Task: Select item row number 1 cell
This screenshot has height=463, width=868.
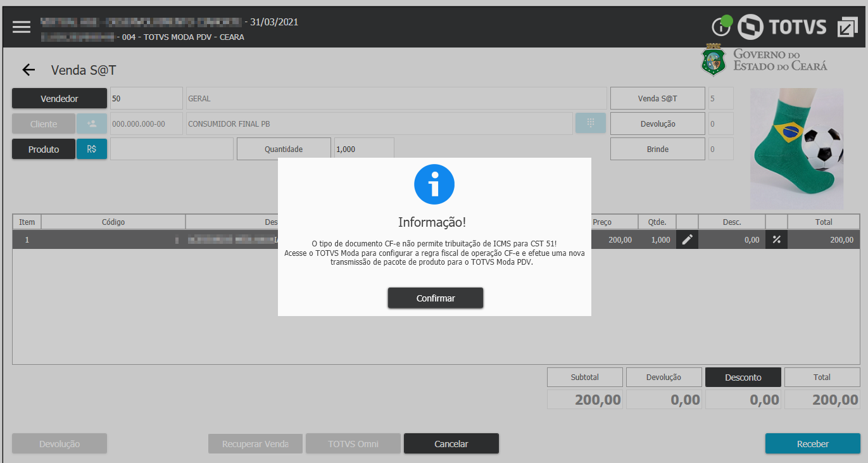Action: [27, 239]
